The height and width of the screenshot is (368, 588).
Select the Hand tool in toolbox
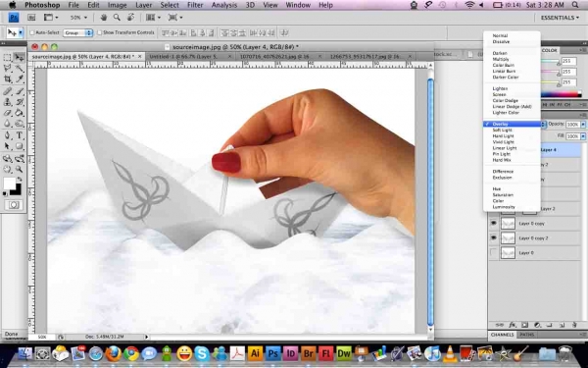(x=7, y=170)
